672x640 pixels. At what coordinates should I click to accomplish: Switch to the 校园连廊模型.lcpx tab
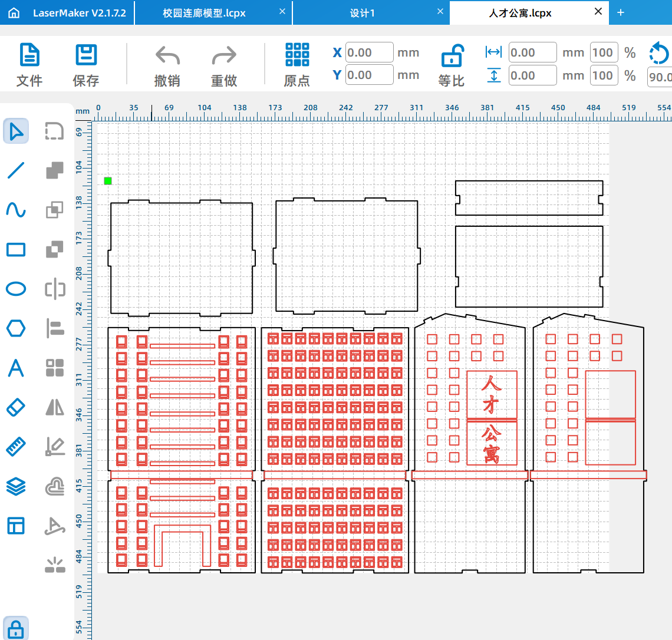coord(204,13)
